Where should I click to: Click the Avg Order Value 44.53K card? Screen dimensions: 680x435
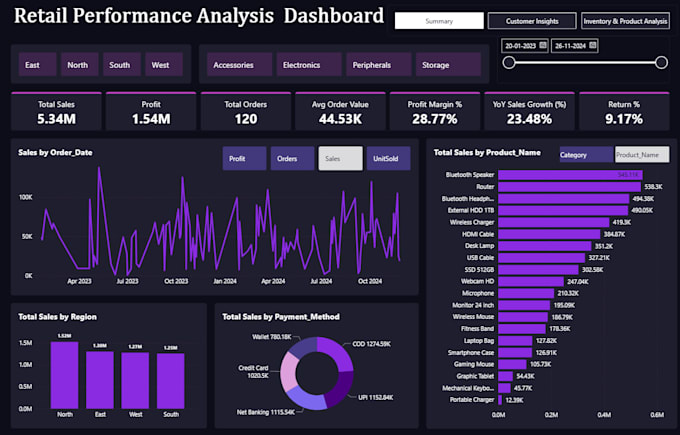(x=340, y=111)
